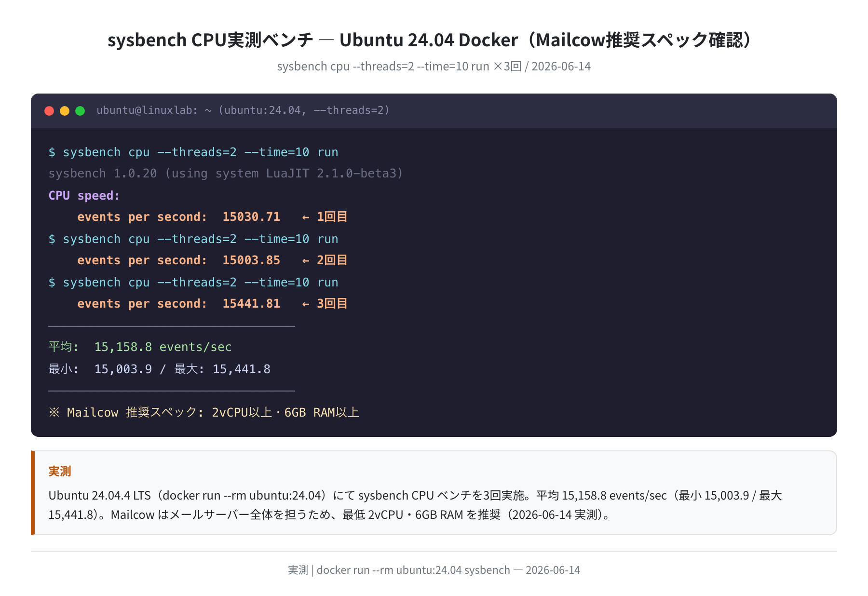Click the subtitle sysbench cpu --threads=2 --time=10 run ×3回
Image resolution: width=868 pixels, height=596 pixels.
(x=399, y=66)
